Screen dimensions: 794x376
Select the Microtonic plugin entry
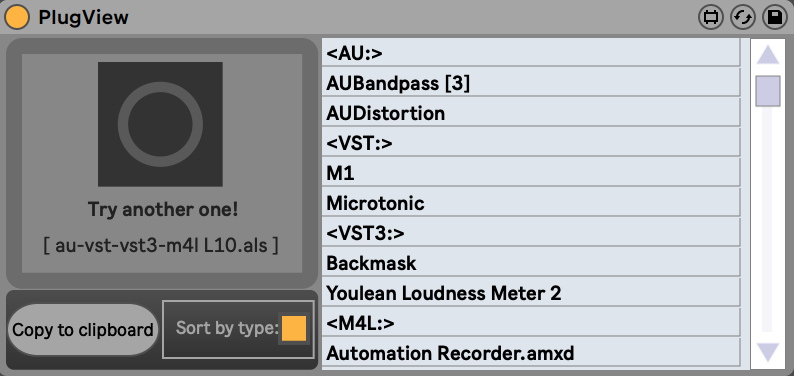tap(531, 202)
